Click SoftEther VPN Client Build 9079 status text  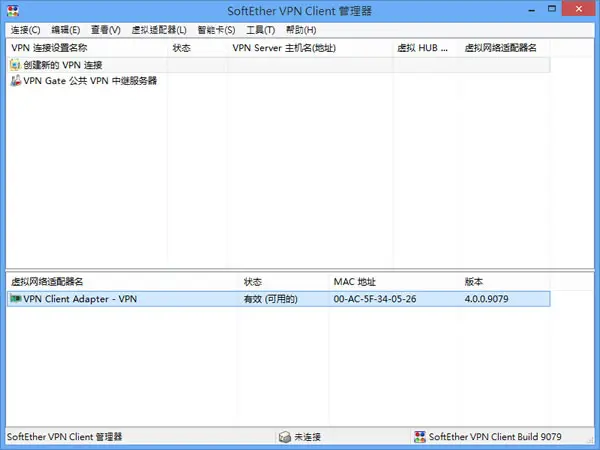495,437
